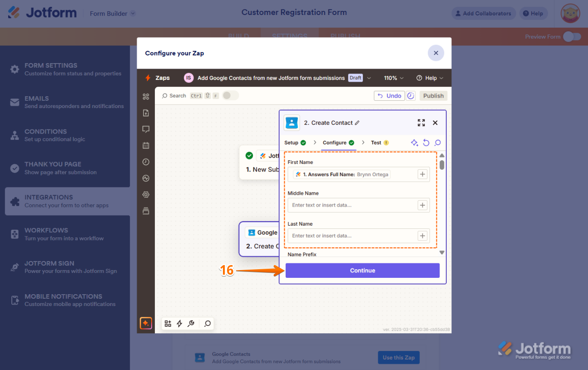Image resolution: width=588 pixels, height=370 pixels.
Task: Launch the AI copilot sparkle button
Action: coord(146,323)
